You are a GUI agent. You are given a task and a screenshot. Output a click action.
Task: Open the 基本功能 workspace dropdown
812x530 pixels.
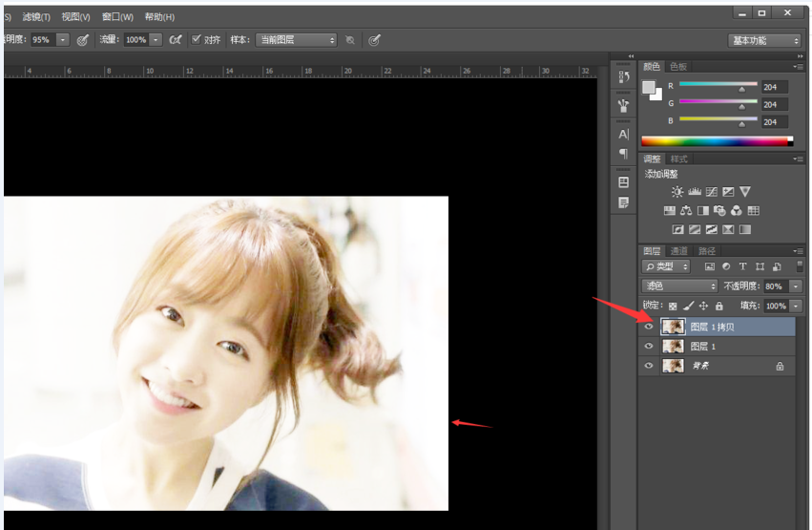coord(765,40)
